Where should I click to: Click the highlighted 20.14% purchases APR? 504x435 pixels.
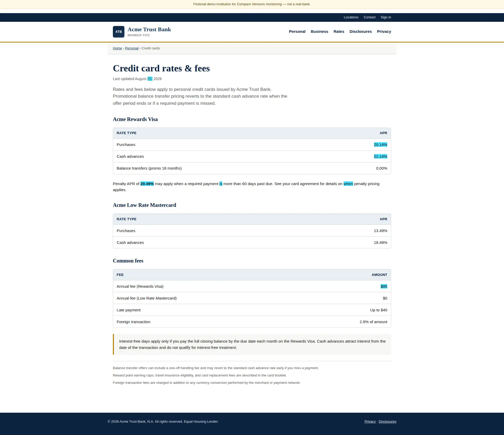coord(380,145)
